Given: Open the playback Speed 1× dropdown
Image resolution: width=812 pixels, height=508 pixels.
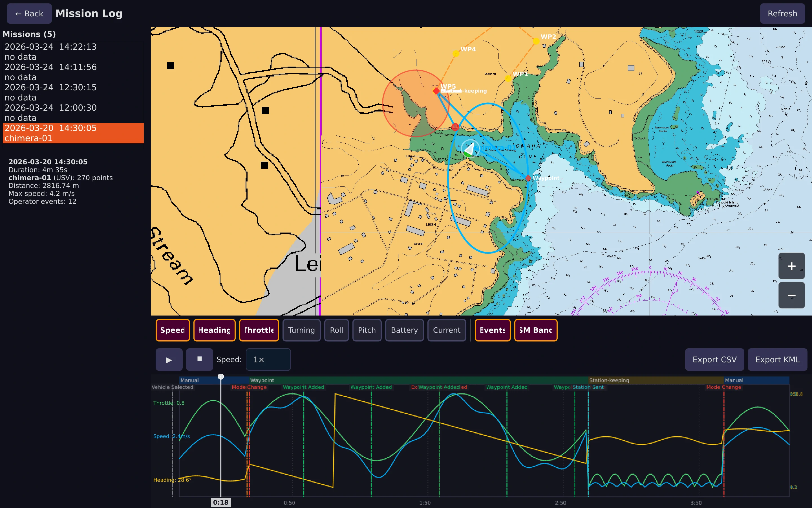Looking at the screenshot, I should [x=268, y=360].
